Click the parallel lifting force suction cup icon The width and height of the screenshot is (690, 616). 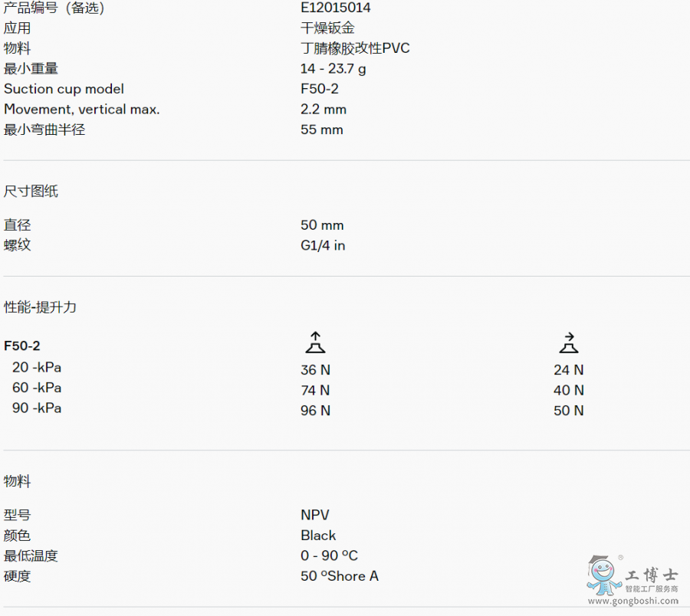pos(568,342)
